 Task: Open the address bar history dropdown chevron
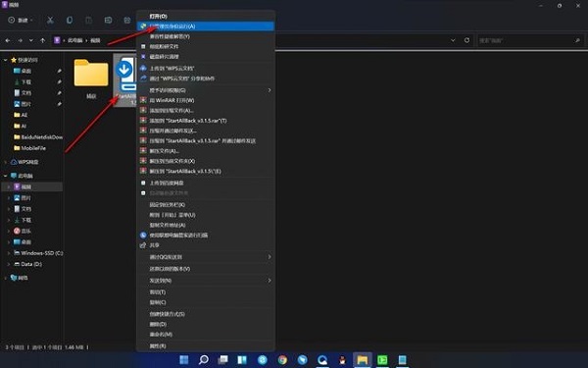coord(453,40)
